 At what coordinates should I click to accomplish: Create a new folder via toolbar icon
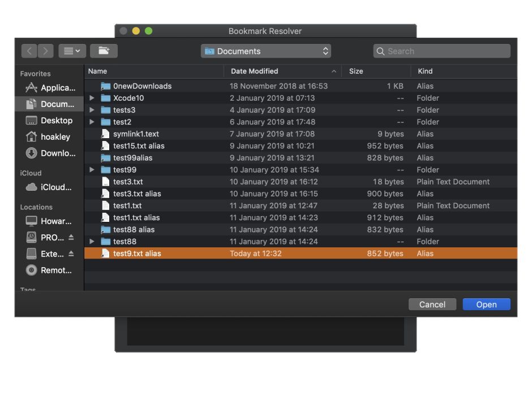pyautogui.click(x=104, y=51)
